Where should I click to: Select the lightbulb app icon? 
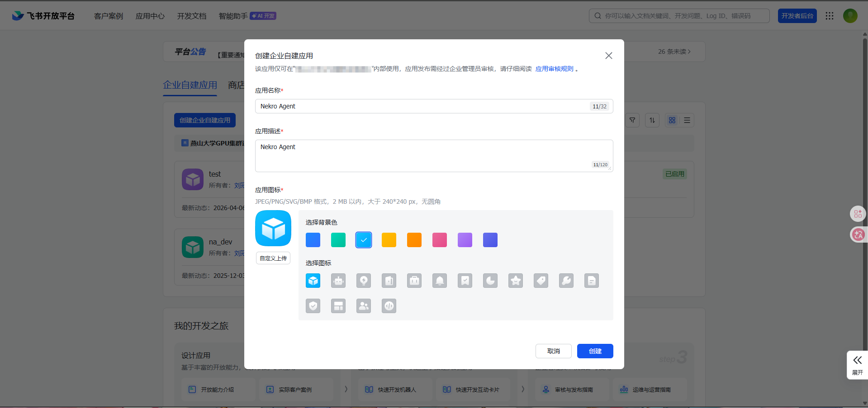(363, 281)
